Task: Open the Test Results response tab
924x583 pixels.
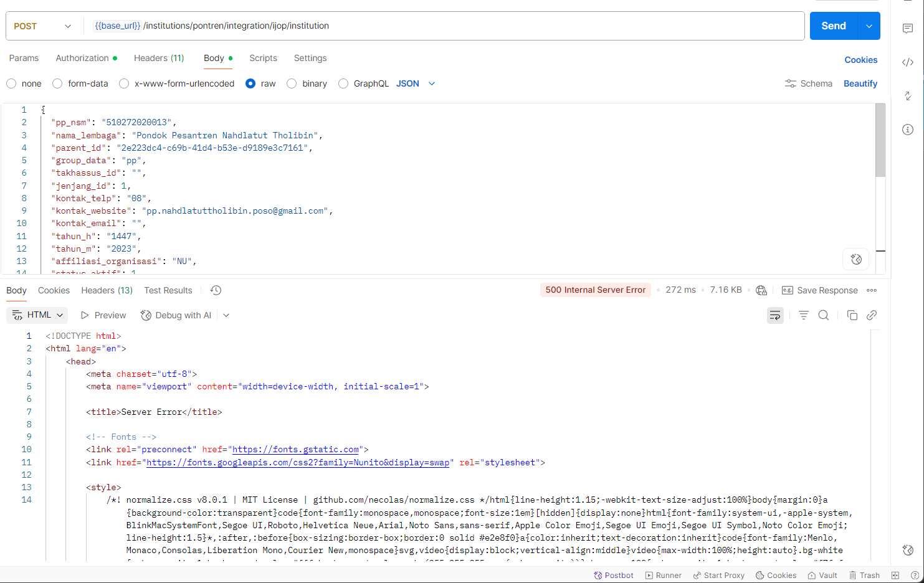Action: point(168,290)
